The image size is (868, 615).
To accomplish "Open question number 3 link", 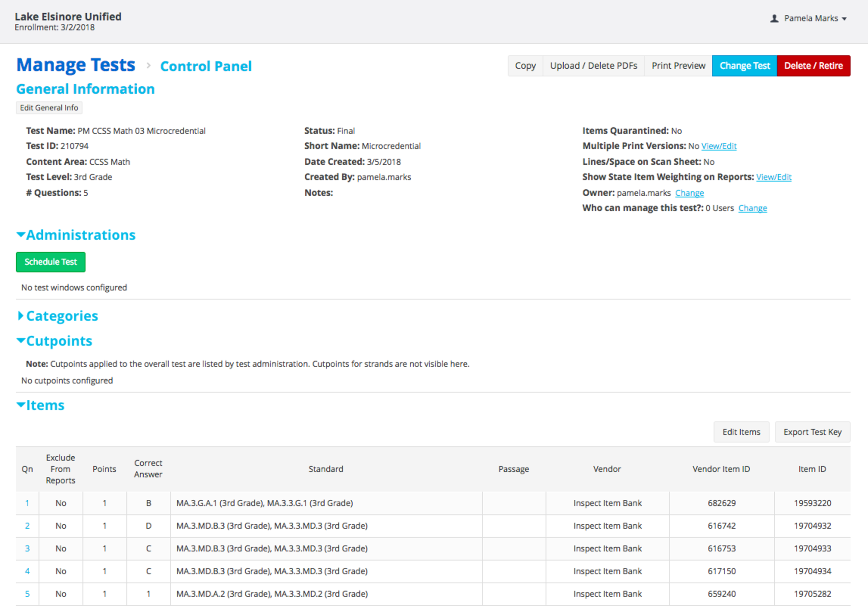I will 27,549.
